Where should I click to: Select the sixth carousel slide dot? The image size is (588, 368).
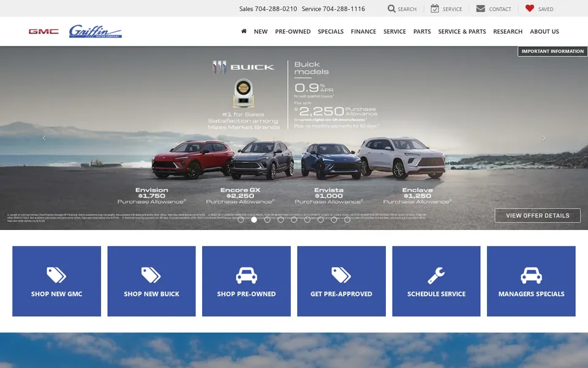pos(307,220)
